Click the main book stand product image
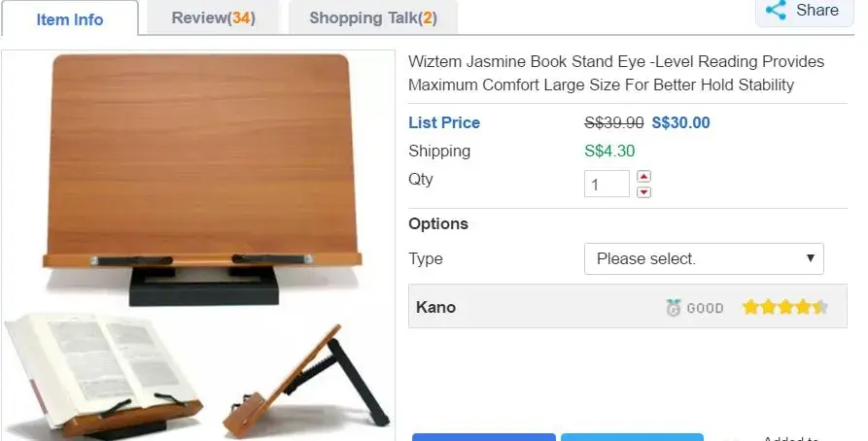868x441 pixels. tap(202, 179)
